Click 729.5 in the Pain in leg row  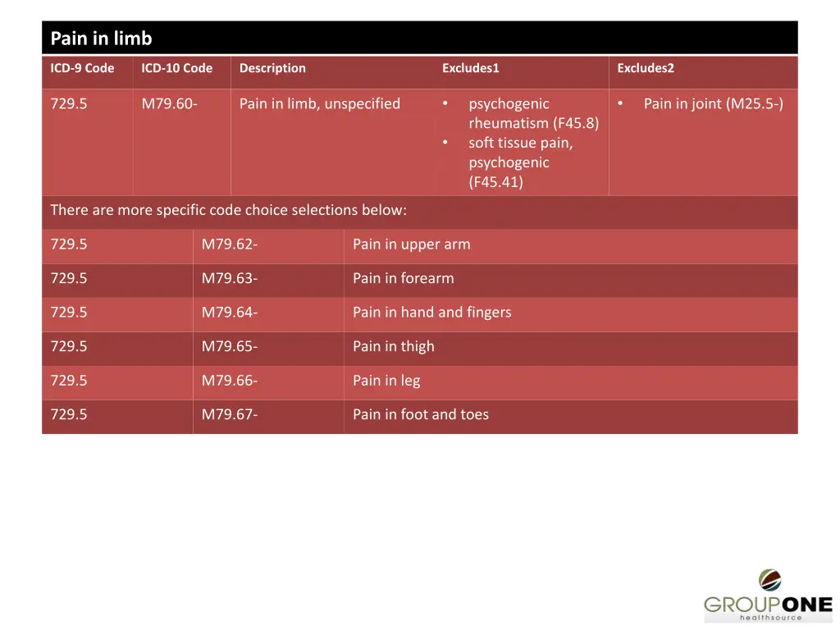[69, 381]
